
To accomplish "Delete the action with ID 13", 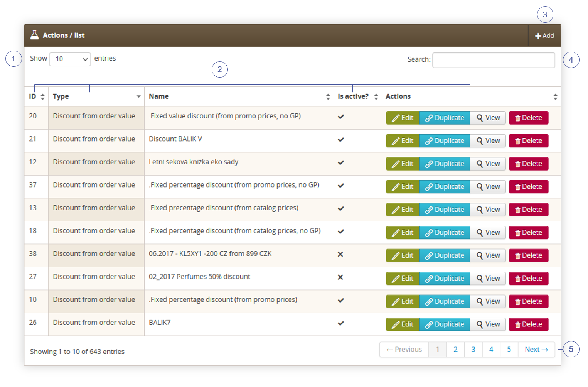I will point(529,210).
